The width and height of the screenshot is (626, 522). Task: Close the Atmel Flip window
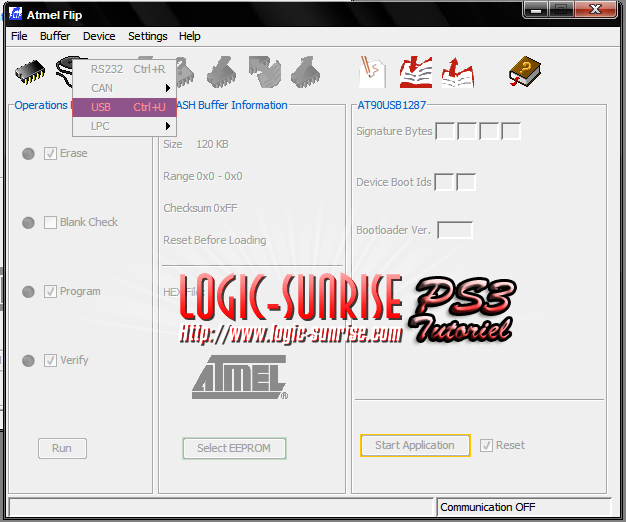pos(596,10)
